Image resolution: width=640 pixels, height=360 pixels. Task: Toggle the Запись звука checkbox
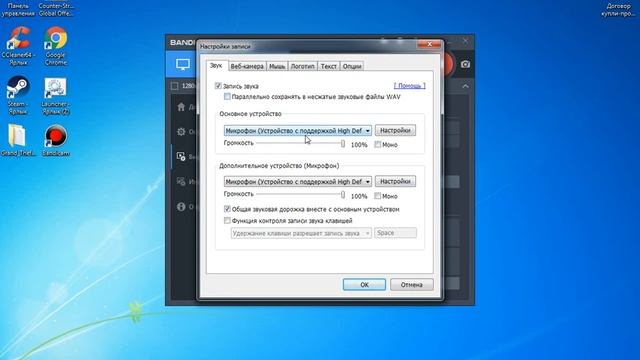point(218,86)
